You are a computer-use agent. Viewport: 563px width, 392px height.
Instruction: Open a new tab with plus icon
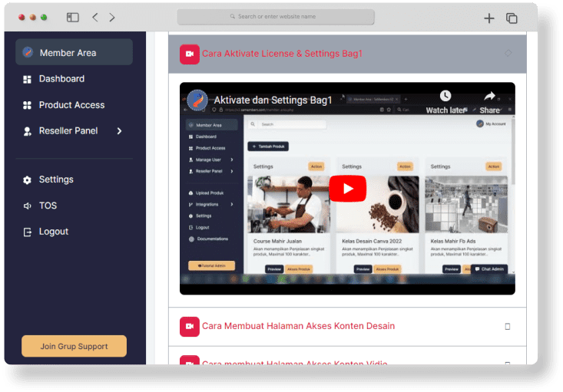pyautogui.click(x=489, y=18)
